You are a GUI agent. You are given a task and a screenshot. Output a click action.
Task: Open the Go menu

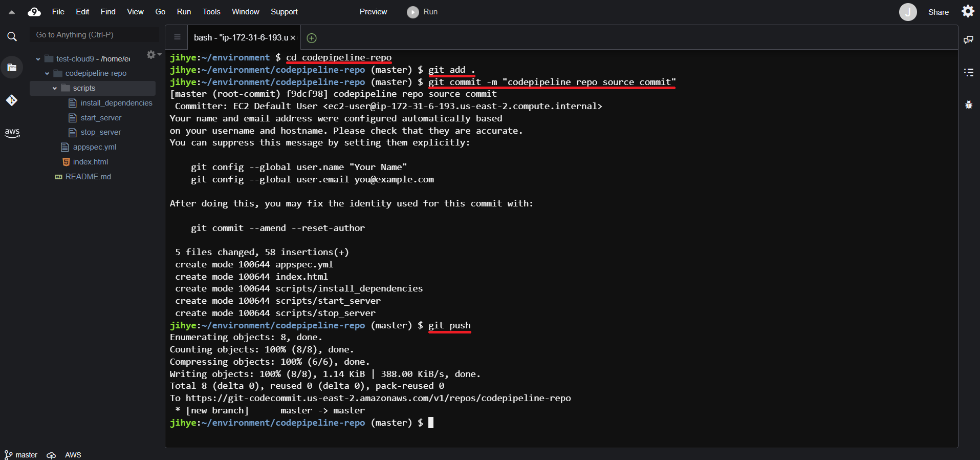coord(160,12)
